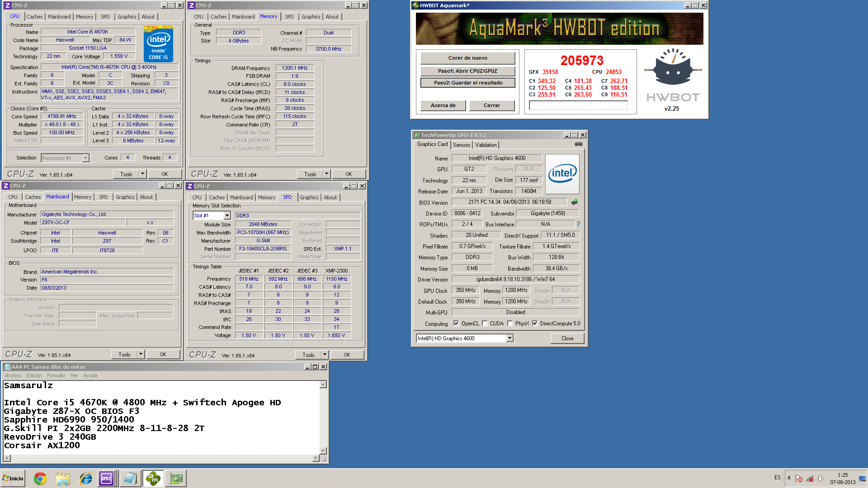Switch to Graphics tab in Memory window
Viewport: 868px width, 488px height.
pyautogui.click(x=311, y=17)
